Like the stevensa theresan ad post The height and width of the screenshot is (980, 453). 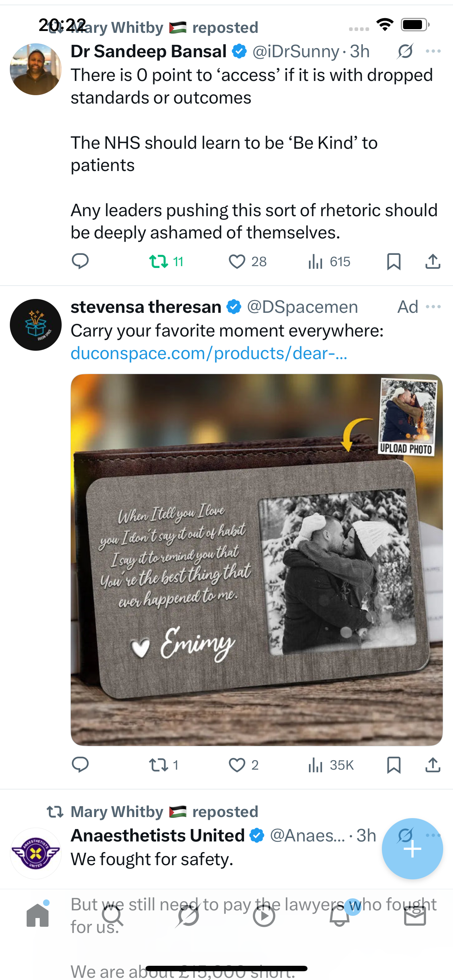(x=244, y=765)
